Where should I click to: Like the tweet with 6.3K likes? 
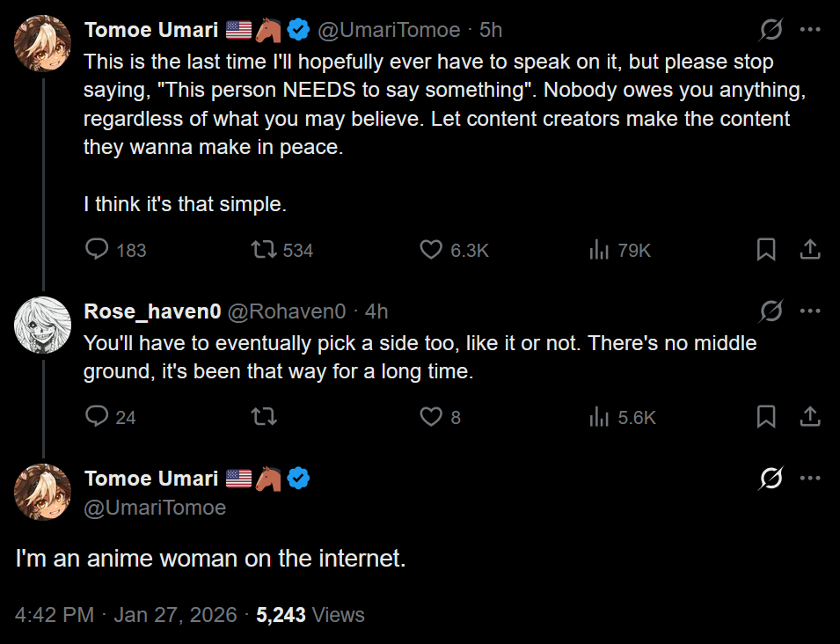pyautogui.click(x=431, y=250)
